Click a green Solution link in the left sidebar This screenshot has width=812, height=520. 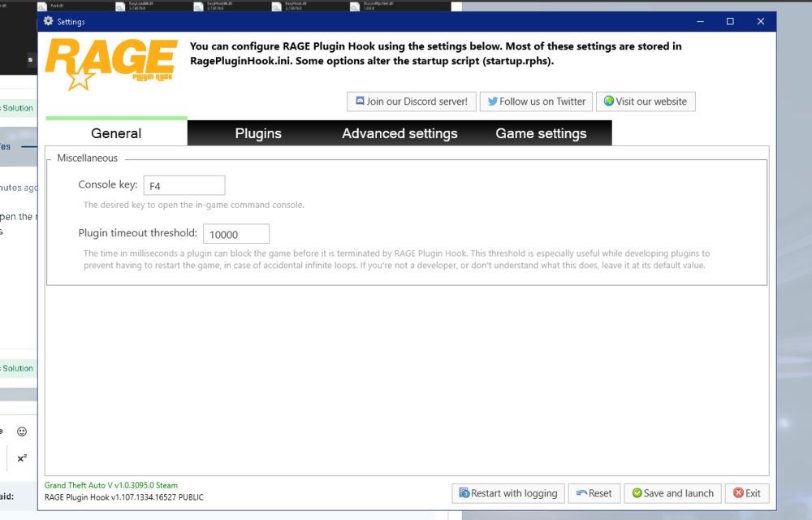tap(15, 107)
